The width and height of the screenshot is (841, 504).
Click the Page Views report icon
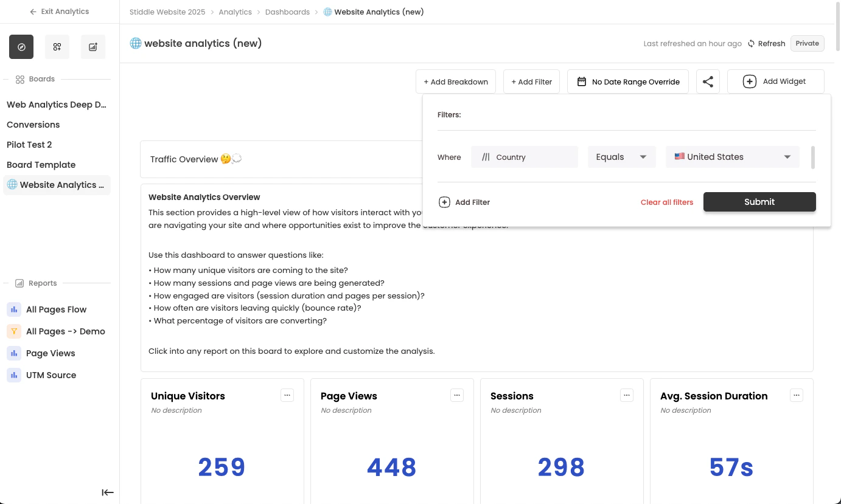pyautogui.click(x=14, y=353)
